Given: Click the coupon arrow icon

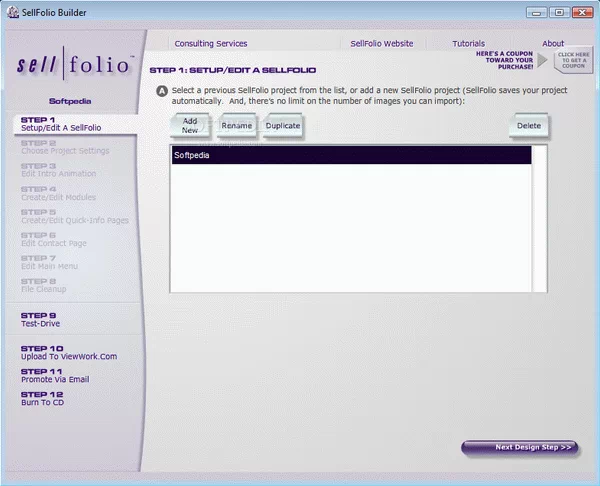Looking at the screenshot, I should click(x=542, y=60).
